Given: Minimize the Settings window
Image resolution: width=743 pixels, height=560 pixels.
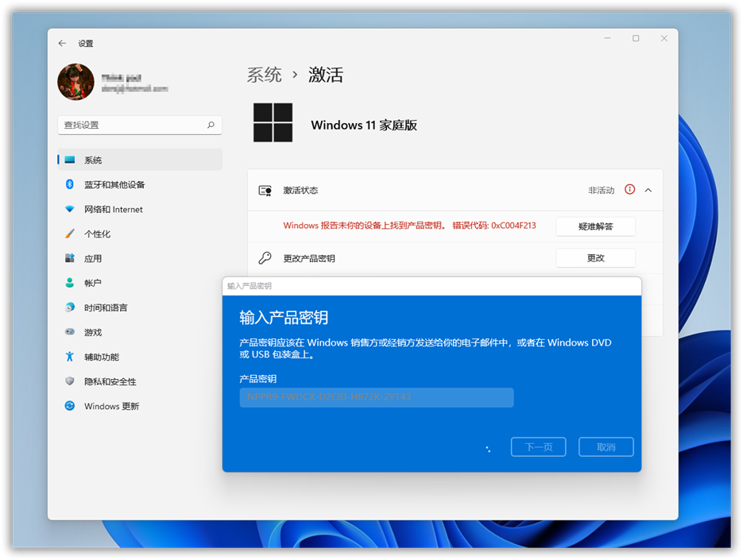Looking at the screenshot, I should click(x=607, y=38).
